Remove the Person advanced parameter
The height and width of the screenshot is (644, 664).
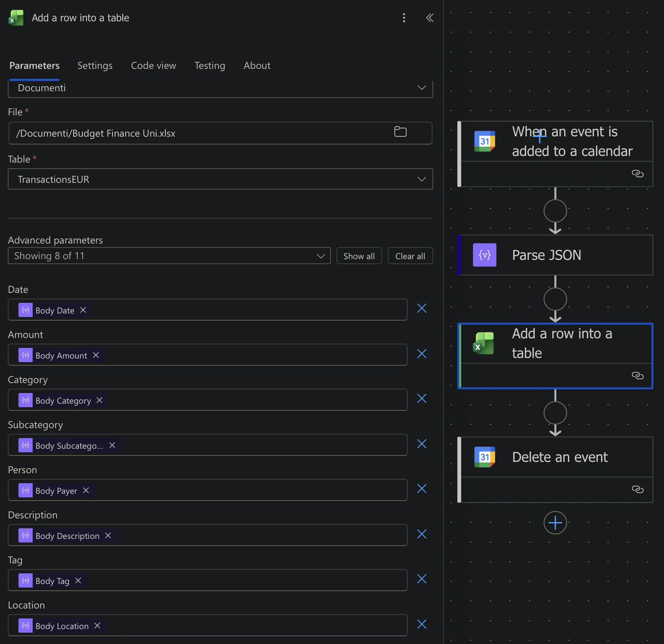click(x=421, y=489)
